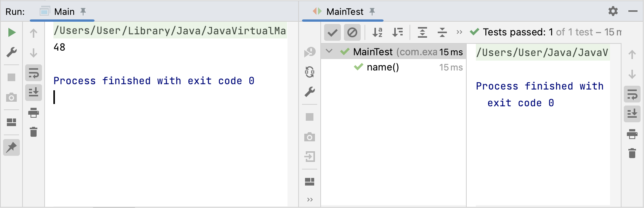Click the Rerun Failed Tests icon

click(310, 52)
